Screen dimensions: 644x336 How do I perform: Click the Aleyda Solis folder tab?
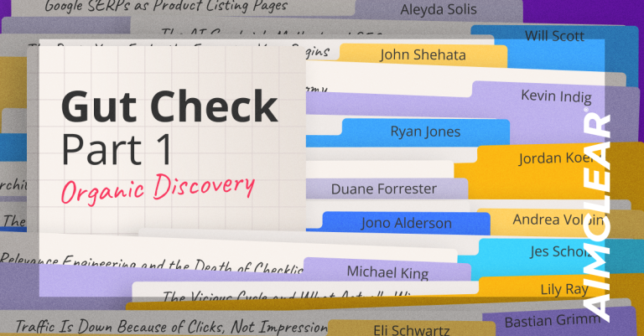pos(439,10)
